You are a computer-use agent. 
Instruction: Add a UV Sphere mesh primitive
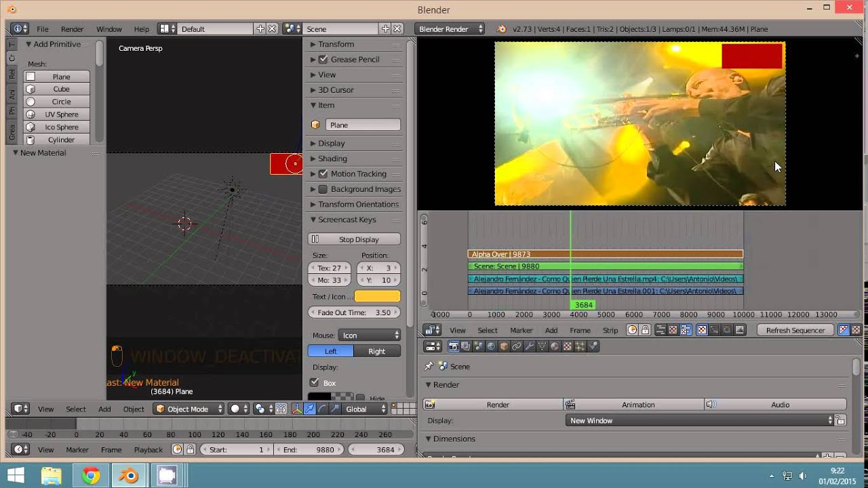click(x=57, y=115)
